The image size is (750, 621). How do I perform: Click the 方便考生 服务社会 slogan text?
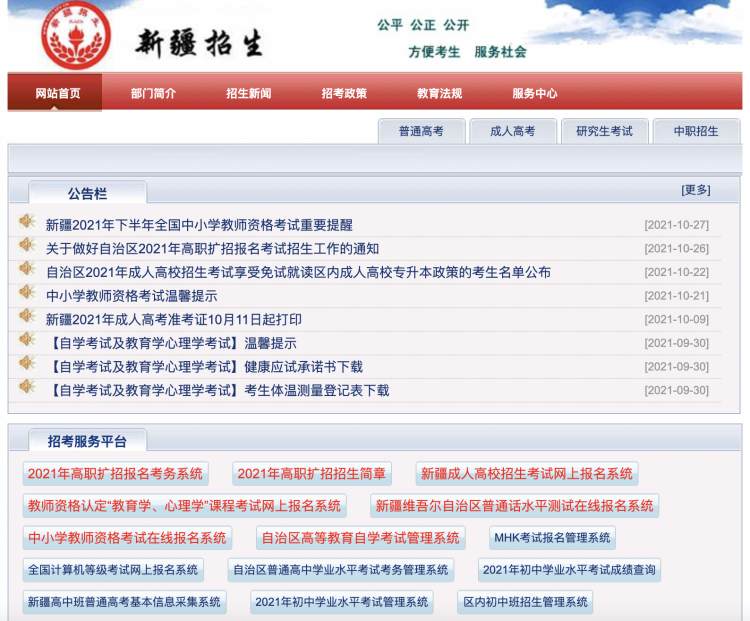point(467,52)
